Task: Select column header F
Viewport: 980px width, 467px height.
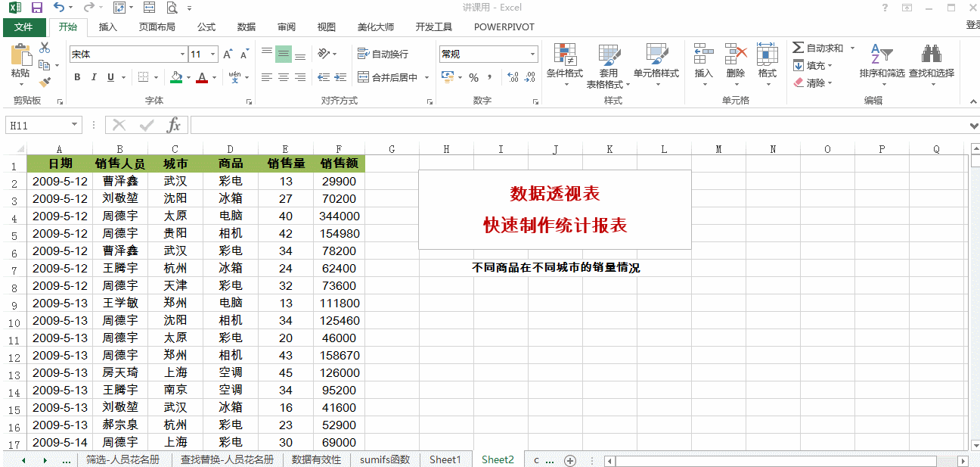Action: click(x=339, y=149)
